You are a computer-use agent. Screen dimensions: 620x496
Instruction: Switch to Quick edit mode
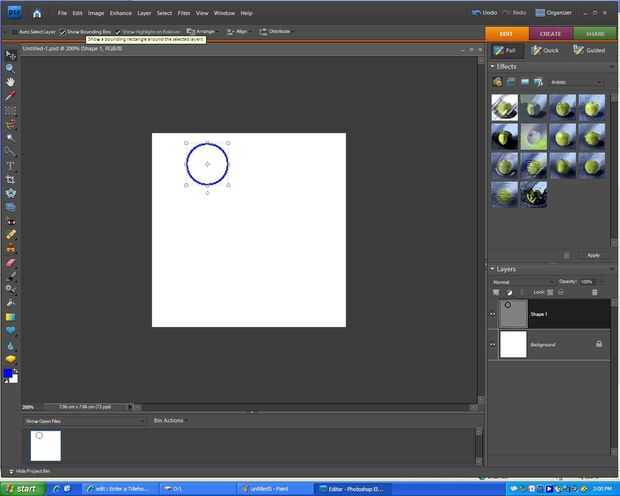point(545,51)
